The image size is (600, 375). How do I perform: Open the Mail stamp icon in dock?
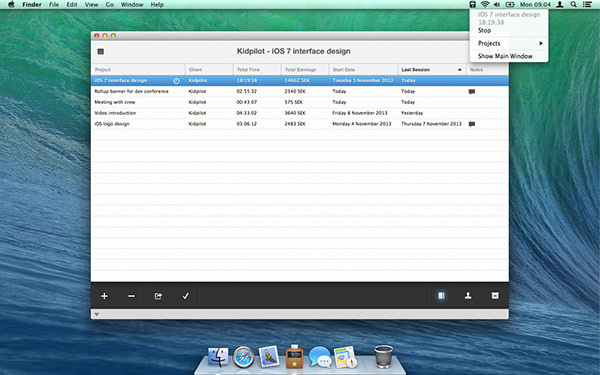[x=269, y=356]
